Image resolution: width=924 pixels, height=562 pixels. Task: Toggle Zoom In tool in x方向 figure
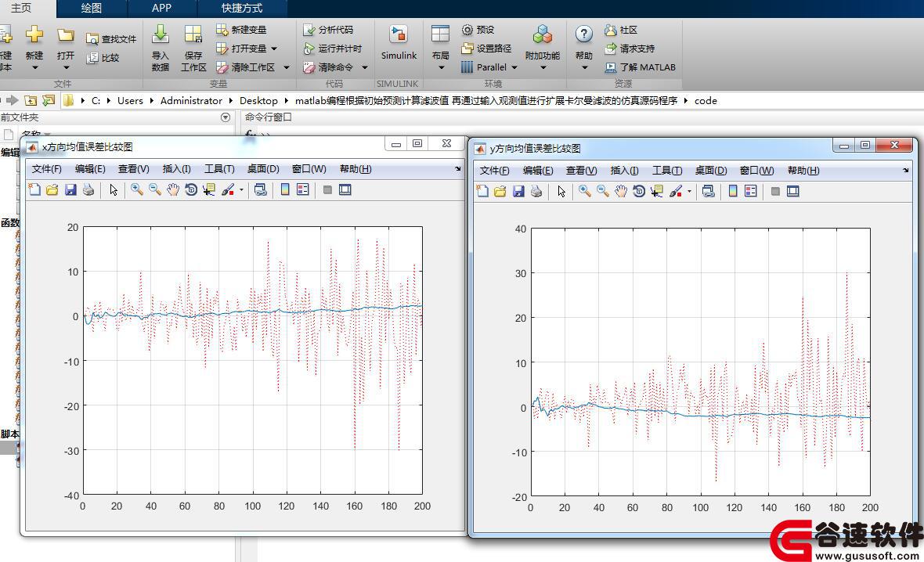coord(137,189)
